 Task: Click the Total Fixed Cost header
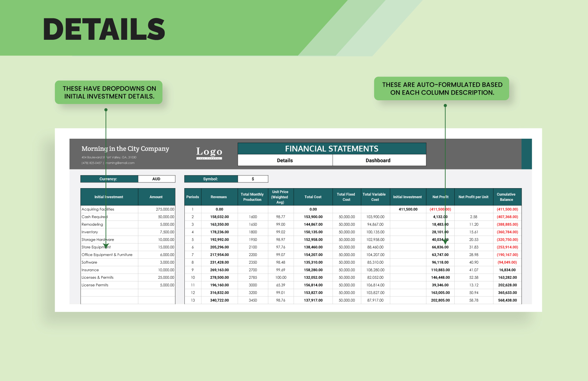click(x=346, y=197)
